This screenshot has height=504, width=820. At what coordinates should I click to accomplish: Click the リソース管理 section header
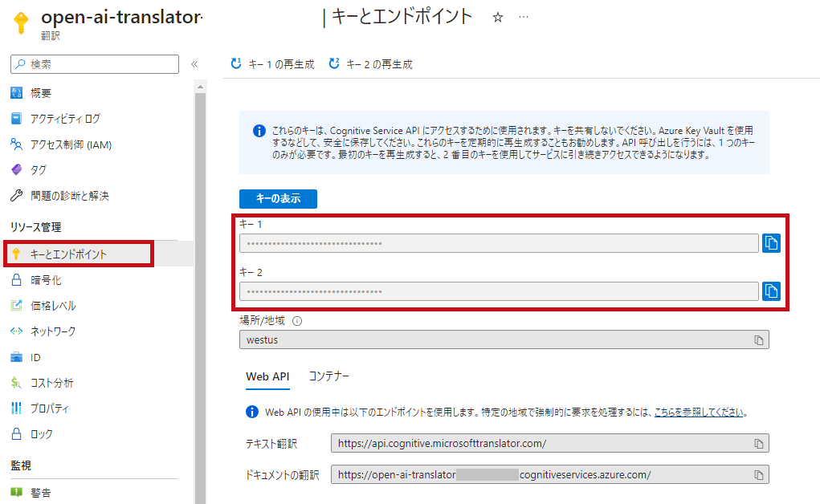[36, 227]
